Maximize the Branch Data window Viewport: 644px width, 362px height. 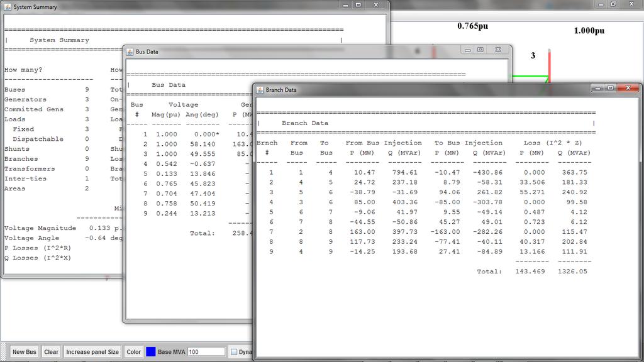pyautogui.click(x=610, y=88)
